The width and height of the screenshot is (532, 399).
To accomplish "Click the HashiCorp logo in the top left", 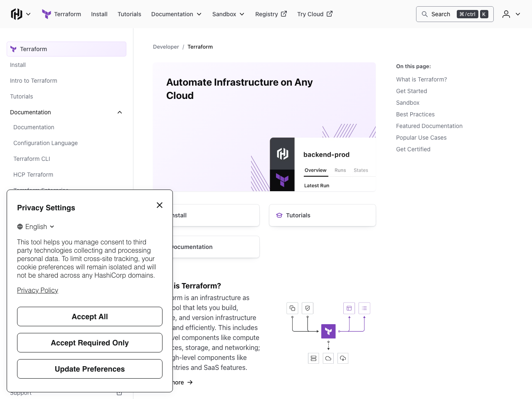I will [16, 14].
